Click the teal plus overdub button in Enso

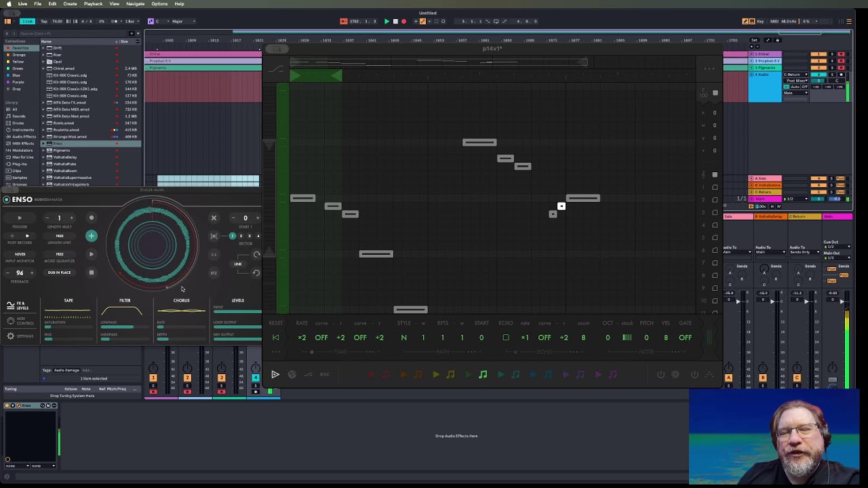[92, 236]
